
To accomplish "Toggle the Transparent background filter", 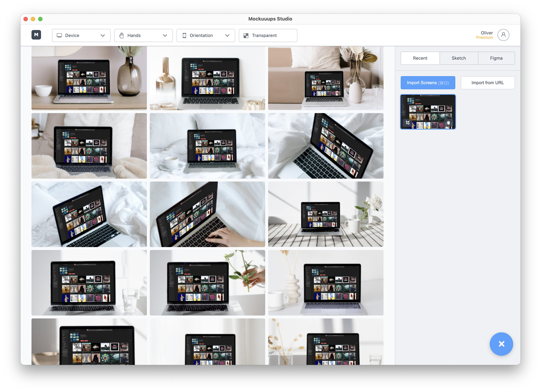I will 268,36.
